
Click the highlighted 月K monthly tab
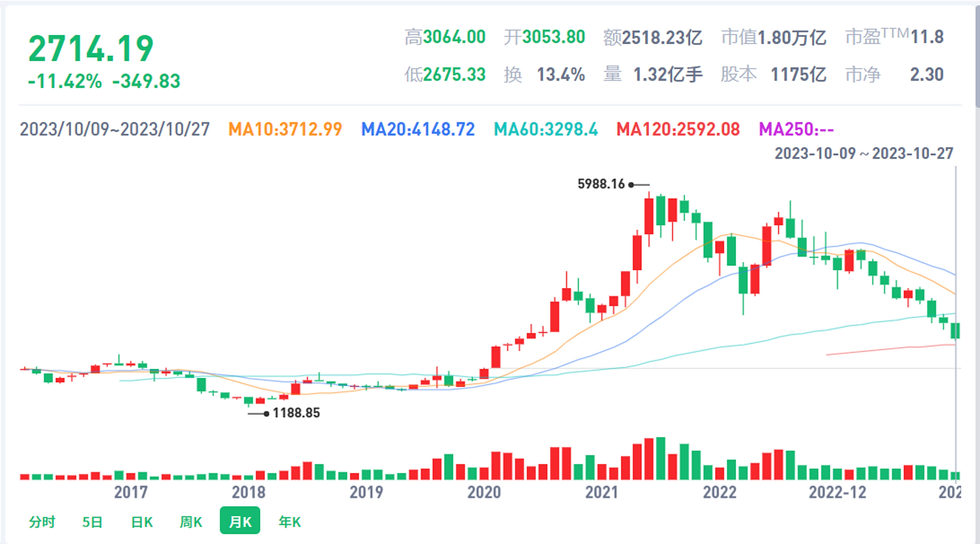coord(240,521)
